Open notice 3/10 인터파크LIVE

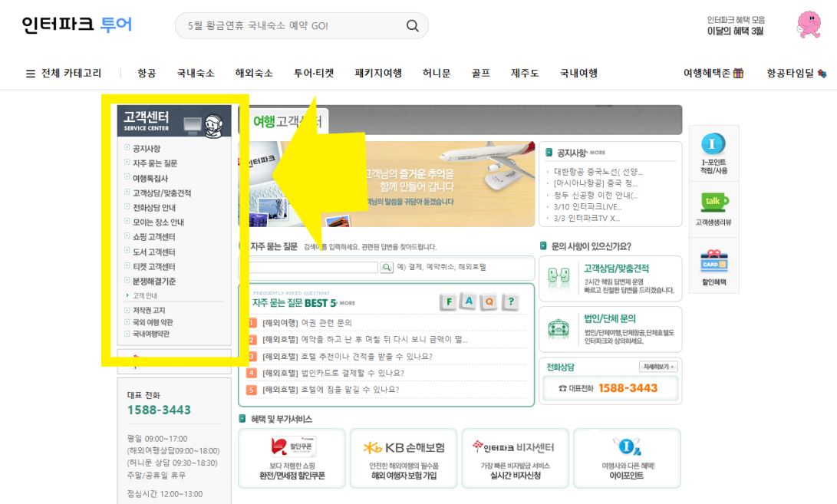pos(588,206)
